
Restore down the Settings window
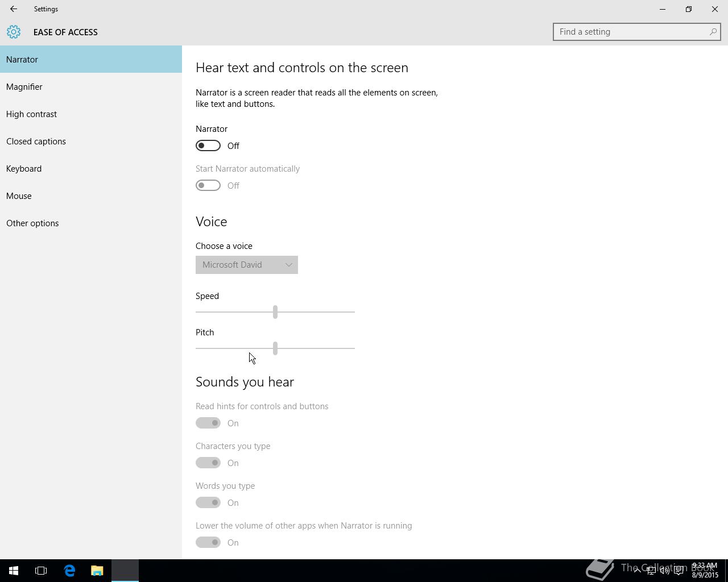tap(689, 9)
